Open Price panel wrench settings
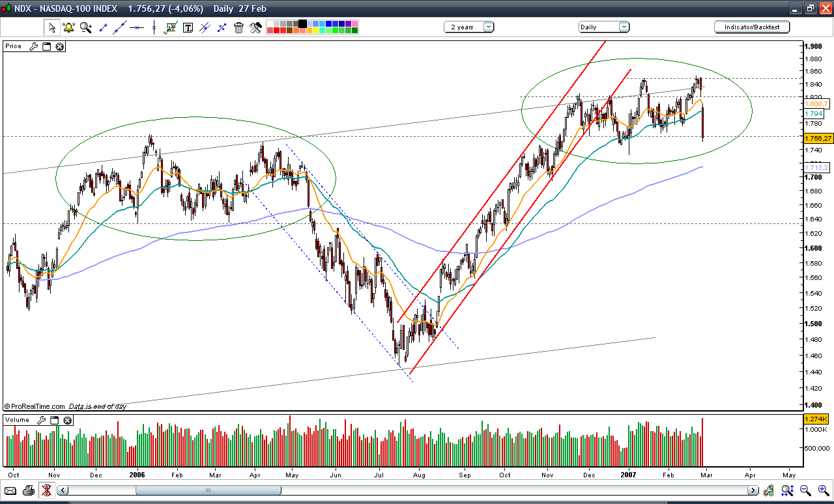Viewport: 834px width, 504px height. (35, 46)
